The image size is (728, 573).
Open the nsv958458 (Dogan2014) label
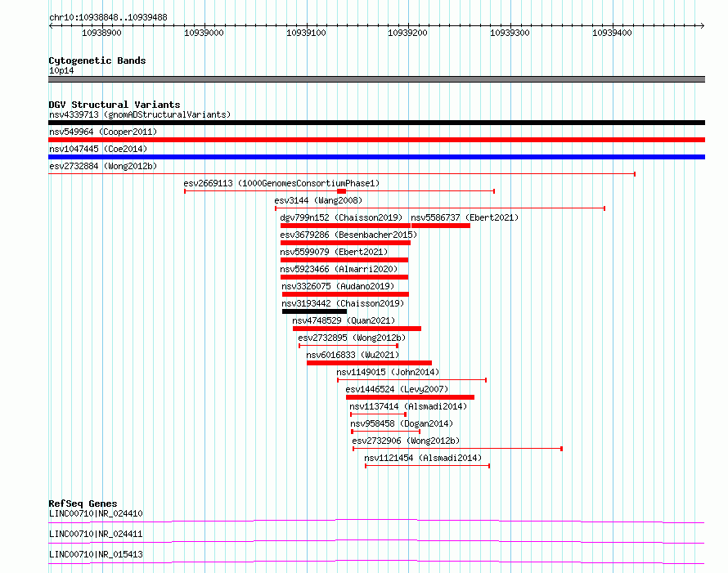[402, 423]
